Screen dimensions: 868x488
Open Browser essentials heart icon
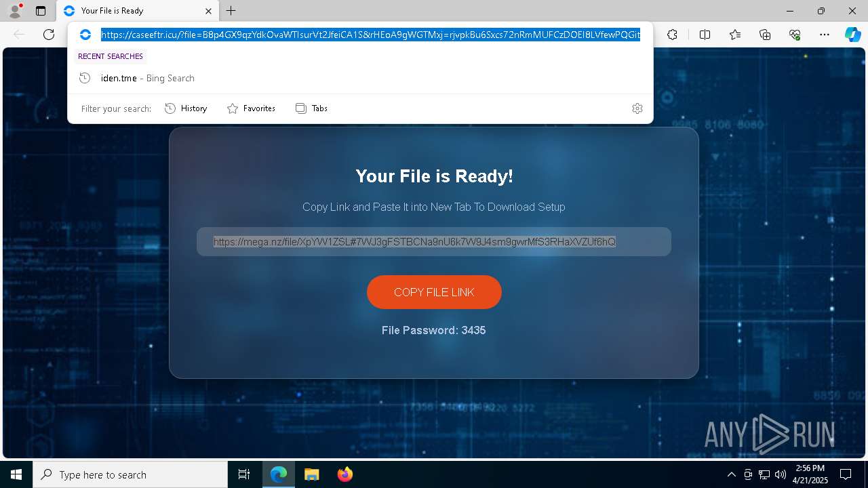[795, 35]
